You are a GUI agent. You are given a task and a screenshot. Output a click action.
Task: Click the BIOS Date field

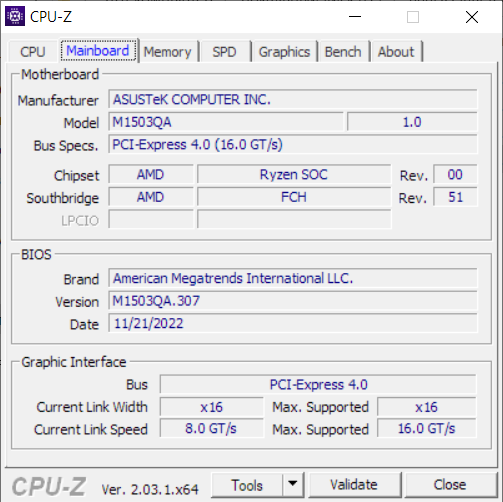(x=293, y=323)
